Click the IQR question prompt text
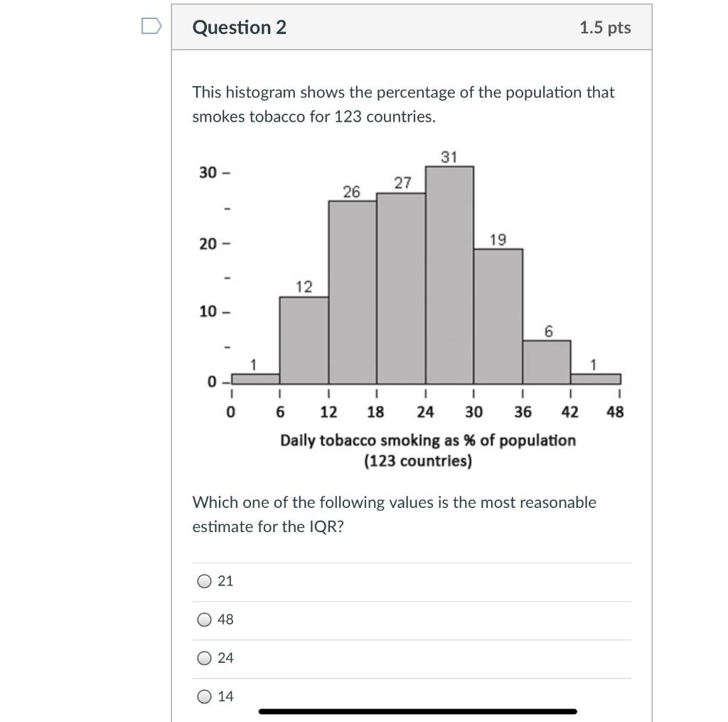Image resolution: width=728 pixels, height=722 pixels. tap(394, 514)
